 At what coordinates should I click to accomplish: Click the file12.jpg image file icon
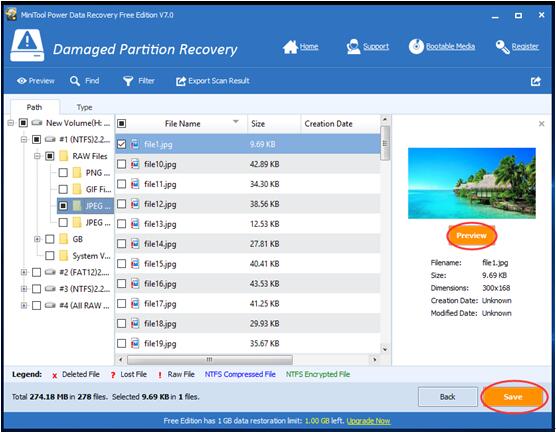pyautogui.click(x=135, y=204)
